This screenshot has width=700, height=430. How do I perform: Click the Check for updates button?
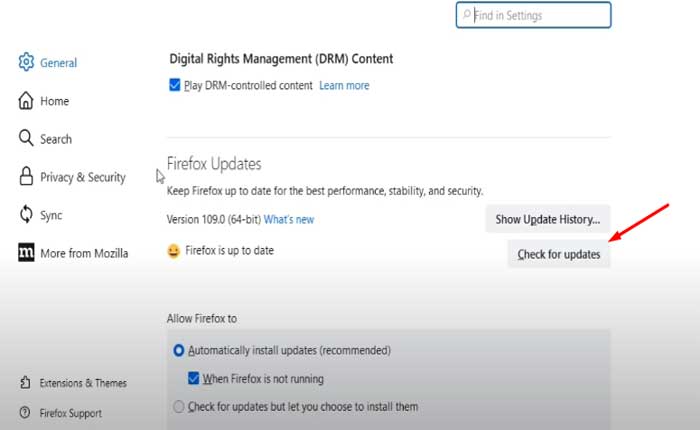559,254
